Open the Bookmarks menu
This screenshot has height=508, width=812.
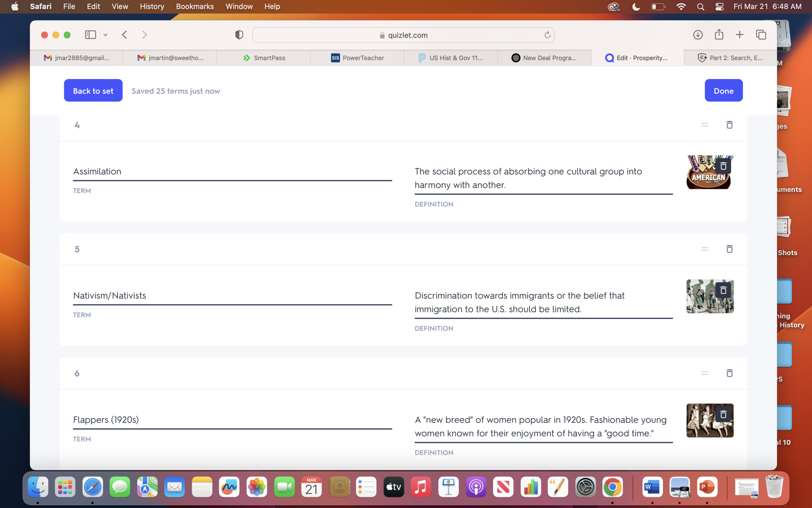[x=195, y=7]
